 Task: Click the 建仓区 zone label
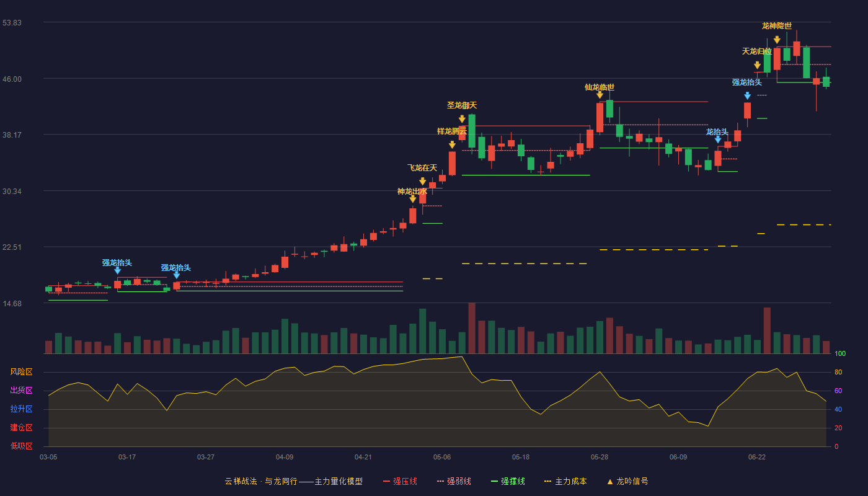pyautogui.click(x=22, y=428)
